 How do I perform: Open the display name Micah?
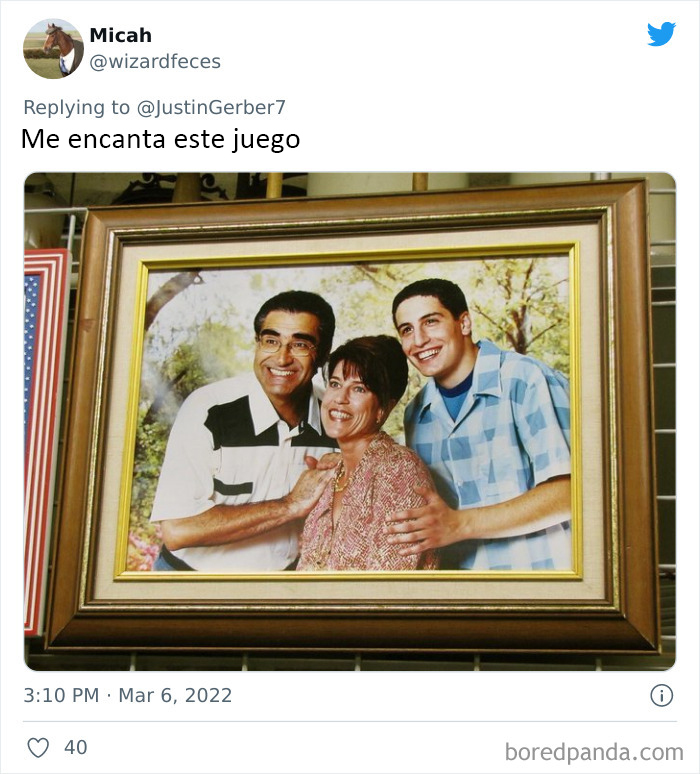pyautogui.click(x=120, y=36)
